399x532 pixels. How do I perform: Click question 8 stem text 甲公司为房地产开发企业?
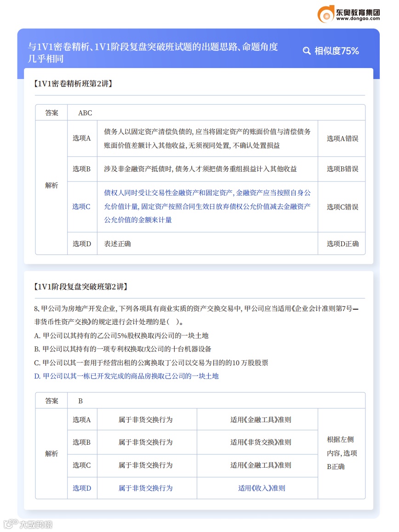tap(196, 315)
